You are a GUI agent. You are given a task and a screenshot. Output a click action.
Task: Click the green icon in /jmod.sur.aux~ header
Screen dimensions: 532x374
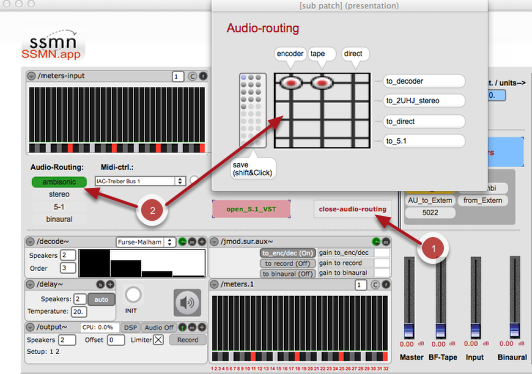pyautogui.click(x=376, y=242)
